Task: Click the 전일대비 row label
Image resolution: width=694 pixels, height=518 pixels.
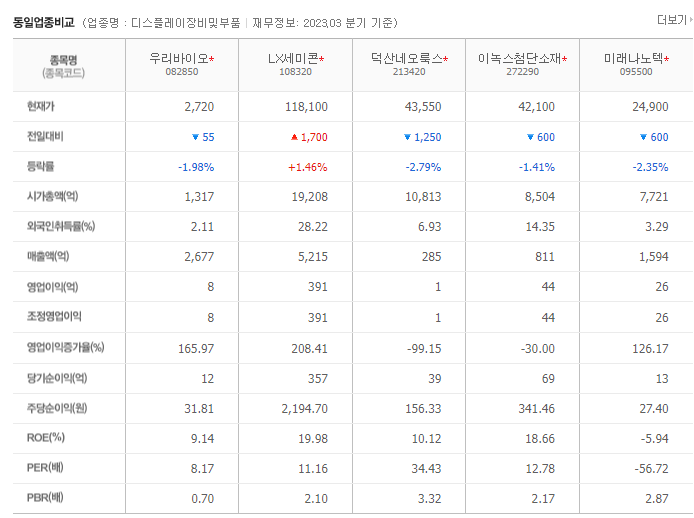Action: click(x=45, y=136)
